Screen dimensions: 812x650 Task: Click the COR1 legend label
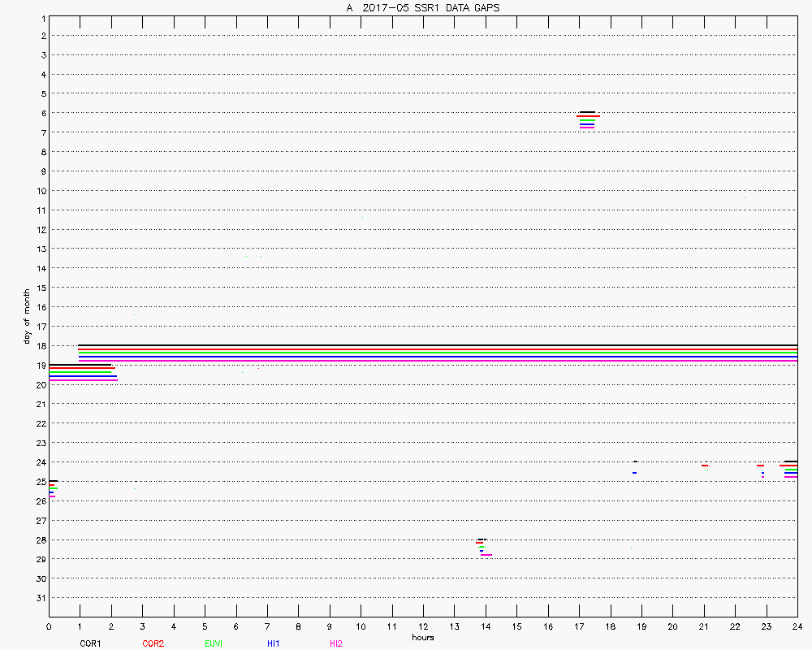(x=89, y=643)
